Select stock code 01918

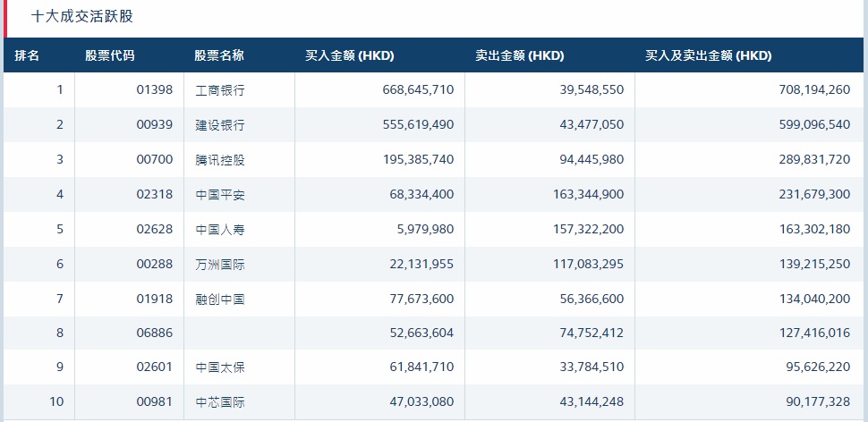pyautogui.click(x=155, y=299)
